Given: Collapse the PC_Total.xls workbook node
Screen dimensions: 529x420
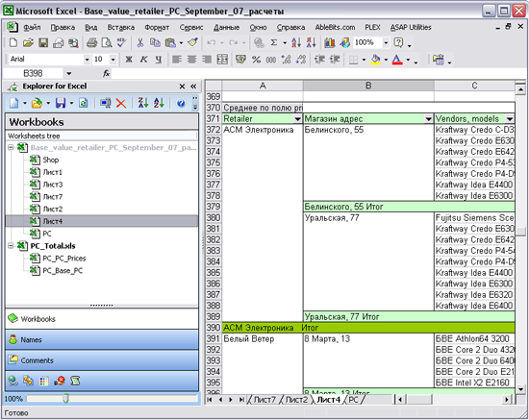Looking at the screenshot, I should click(11, 246).
